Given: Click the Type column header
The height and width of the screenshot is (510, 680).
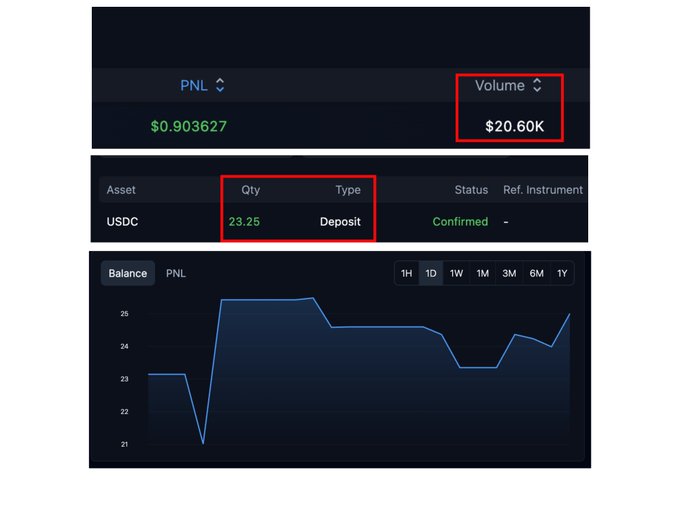Looking at the screenshot, I should pos(348,190).
